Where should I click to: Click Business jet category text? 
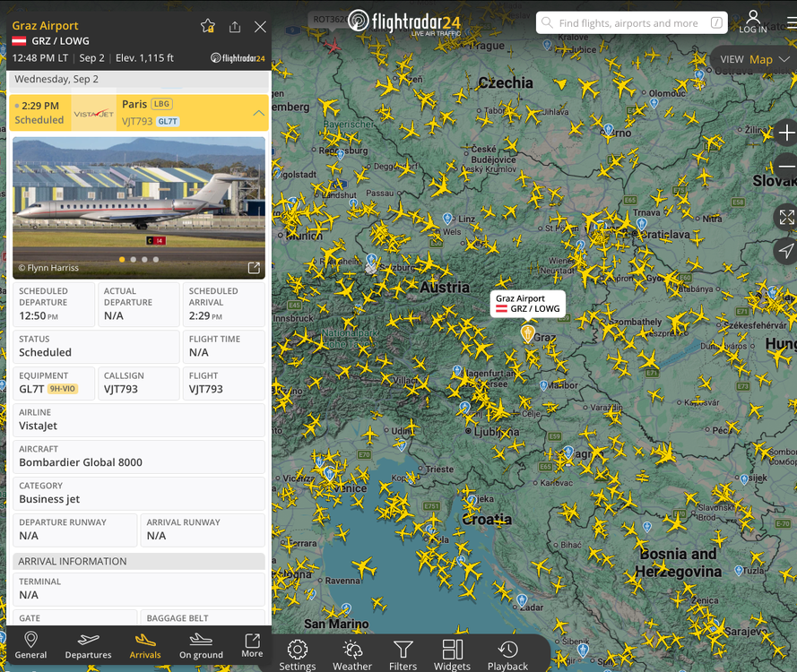pyautogui.click(x=49, y=499)
